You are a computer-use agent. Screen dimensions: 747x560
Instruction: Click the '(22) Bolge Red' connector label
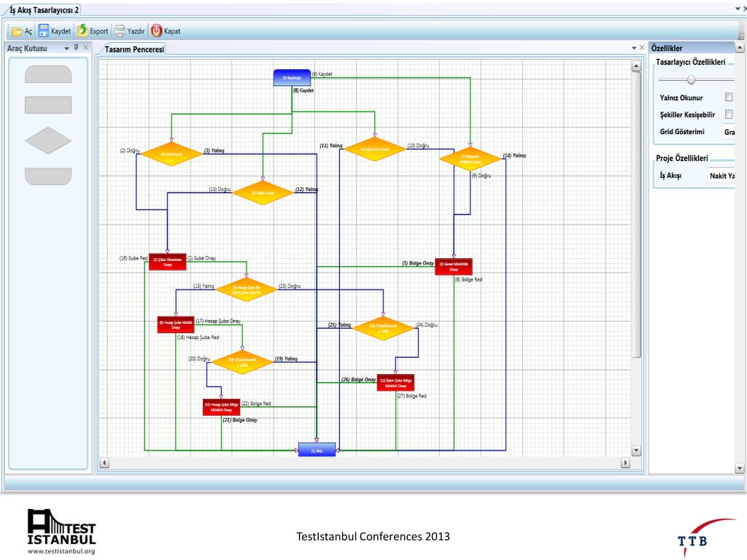click(256, 403)
